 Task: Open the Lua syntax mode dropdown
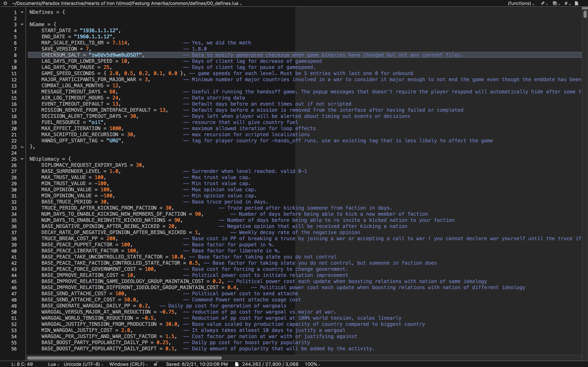[52, 364]
